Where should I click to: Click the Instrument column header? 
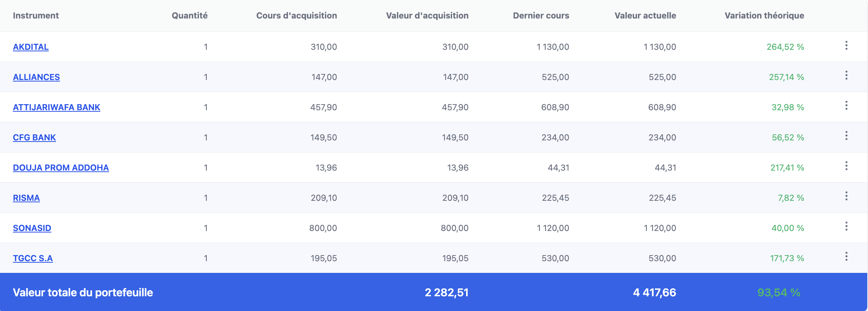point(36,15)
